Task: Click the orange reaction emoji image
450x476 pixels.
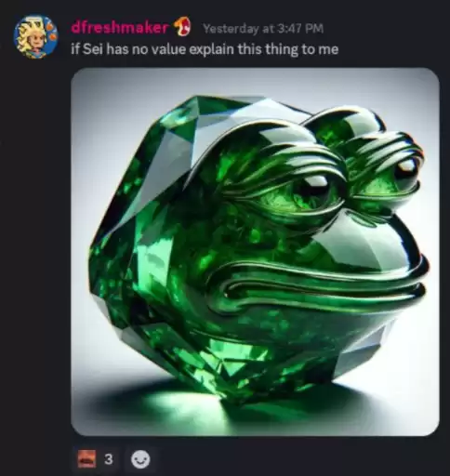Action: pos(87,459)
